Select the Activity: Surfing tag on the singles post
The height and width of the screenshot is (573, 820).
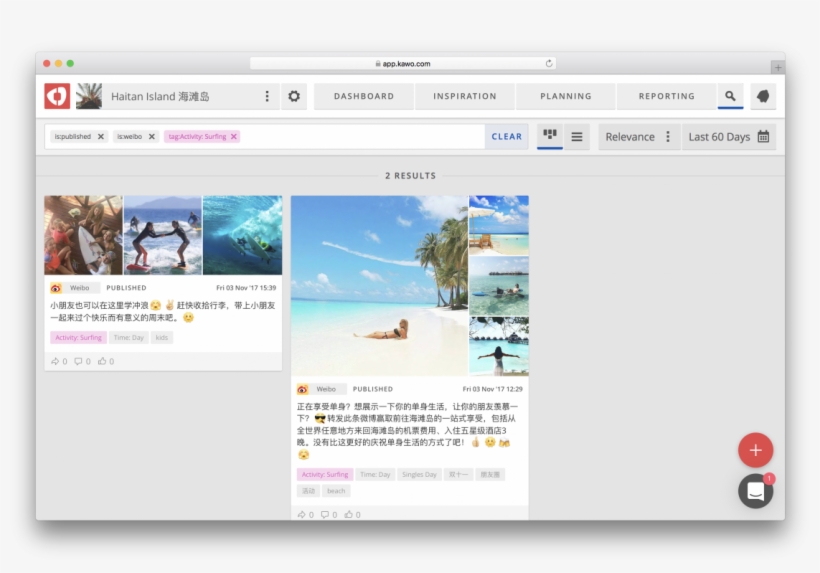click(x=325, y=475)
